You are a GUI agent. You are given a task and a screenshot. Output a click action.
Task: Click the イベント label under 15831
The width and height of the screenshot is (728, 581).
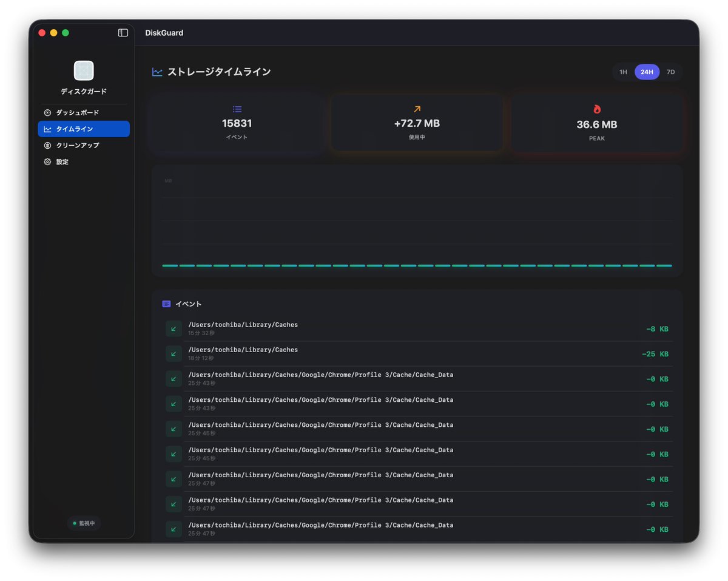point(237,137)
